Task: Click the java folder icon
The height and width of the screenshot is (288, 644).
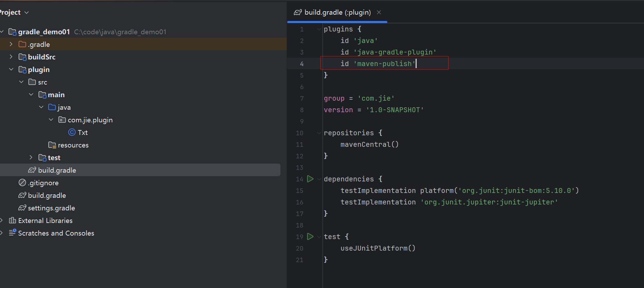Action: [52, 107]
